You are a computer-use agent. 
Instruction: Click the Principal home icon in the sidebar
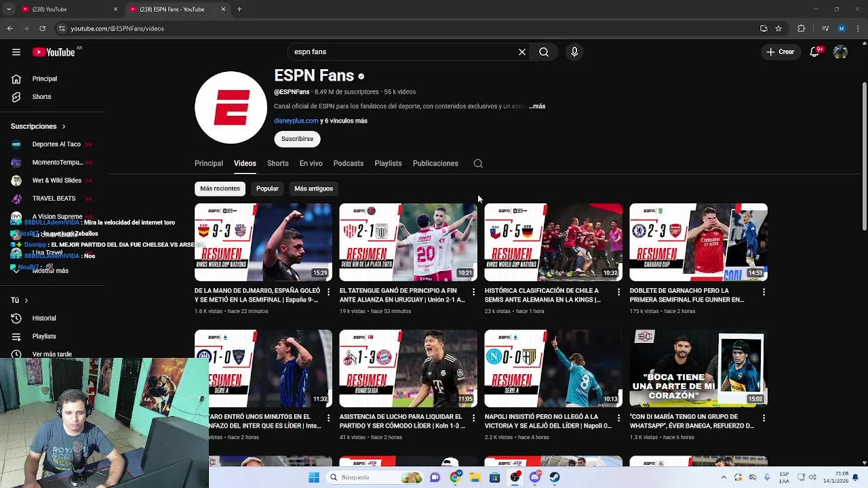pyautogui.click(x=16, y=79)
